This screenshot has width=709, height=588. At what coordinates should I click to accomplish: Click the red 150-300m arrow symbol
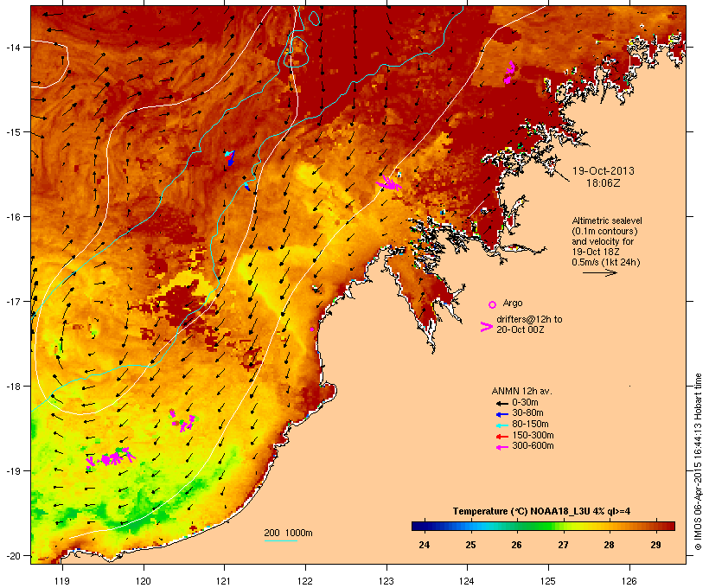point(501,436)
